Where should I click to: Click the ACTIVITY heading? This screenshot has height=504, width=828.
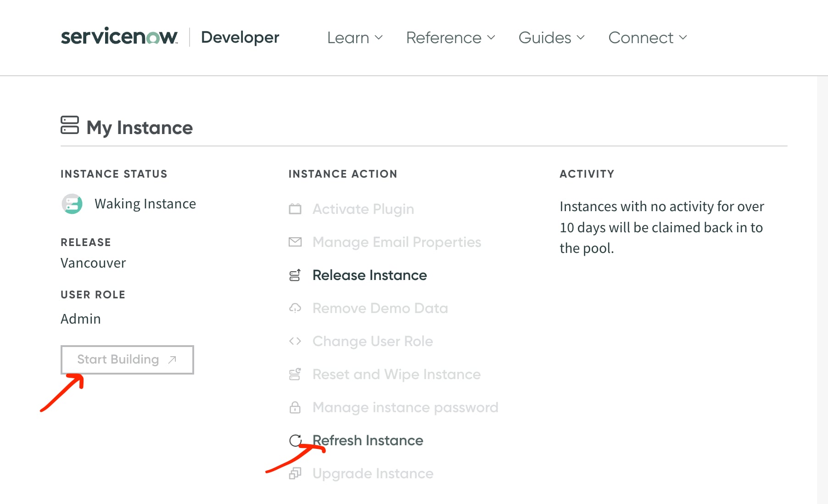(587, 174)
